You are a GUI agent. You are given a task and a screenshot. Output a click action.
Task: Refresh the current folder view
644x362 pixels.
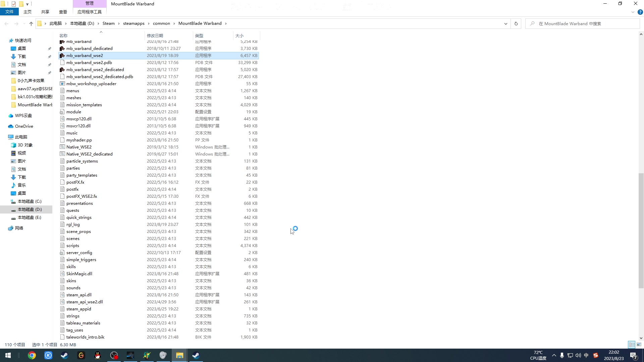(x=516, y=23)
